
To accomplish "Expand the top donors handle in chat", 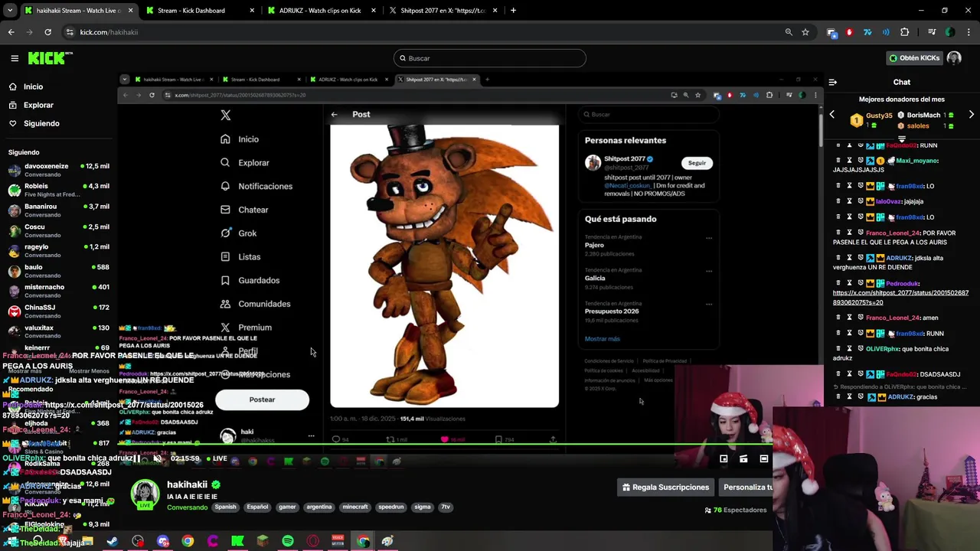I will pyautogui.click(x=901, y=140).
